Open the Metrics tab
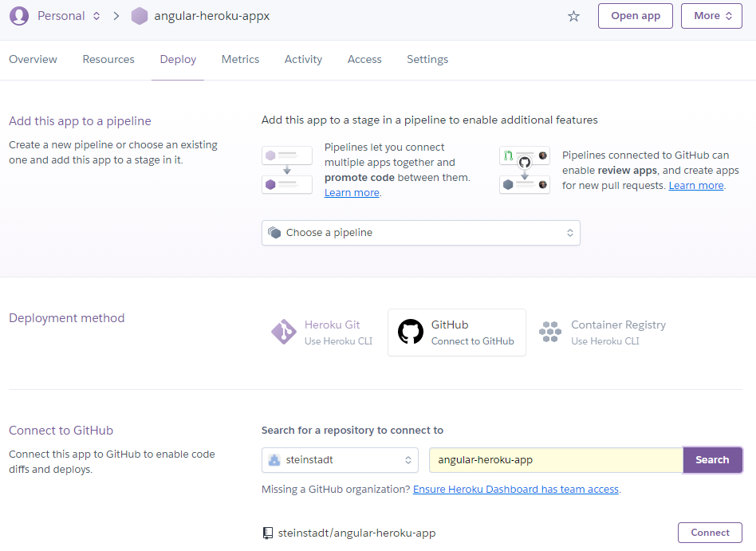756x551 pixels. coord(240,59)
